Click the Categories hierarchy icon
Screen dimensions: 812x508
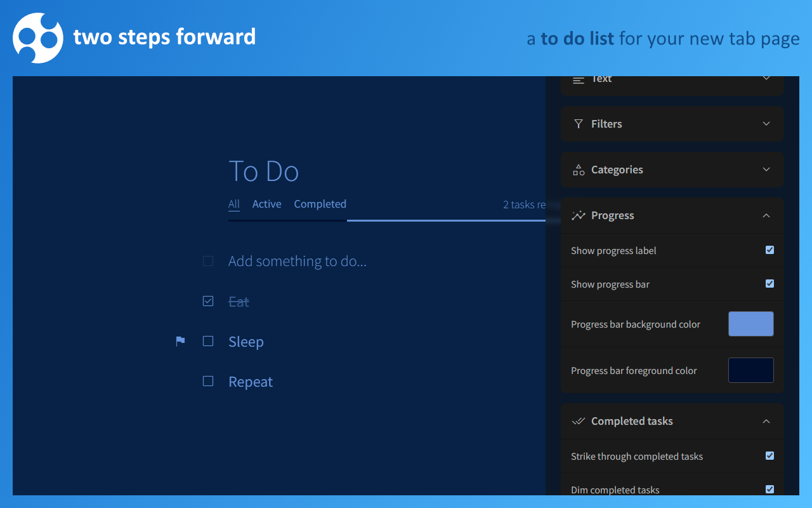[578, 170]
